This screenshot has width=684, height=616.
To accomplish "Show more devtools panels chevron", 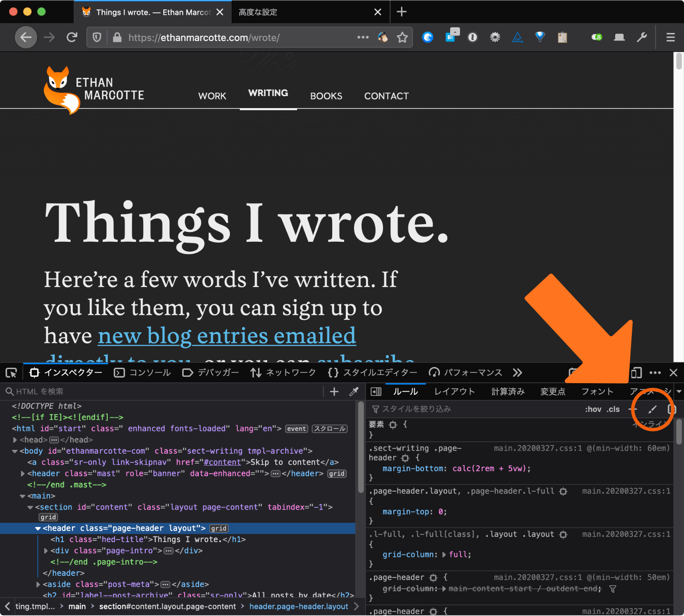I will 517,373.
